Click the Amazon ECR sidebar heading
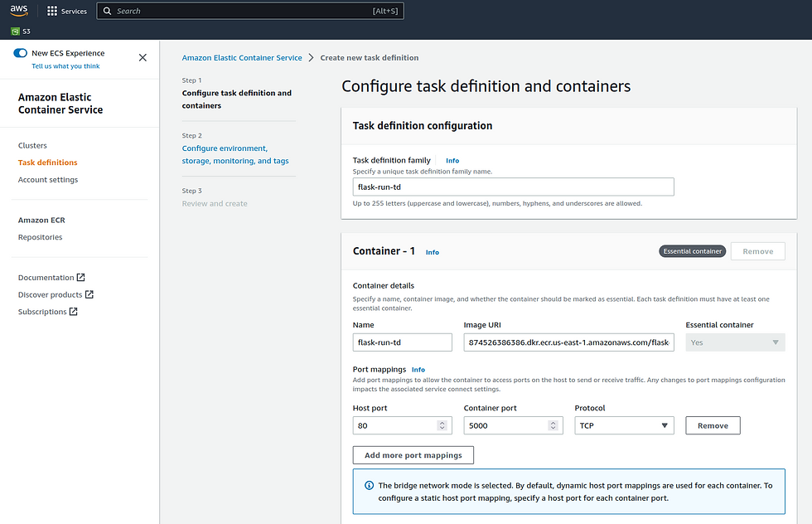This screenshot has height=524, width=812. [x=41, y=221]
